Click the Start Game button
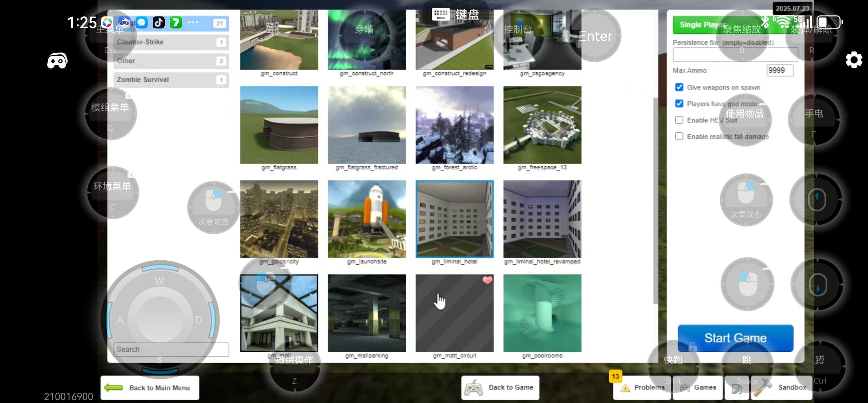868x403 pixels. click(x=735, y=338)
